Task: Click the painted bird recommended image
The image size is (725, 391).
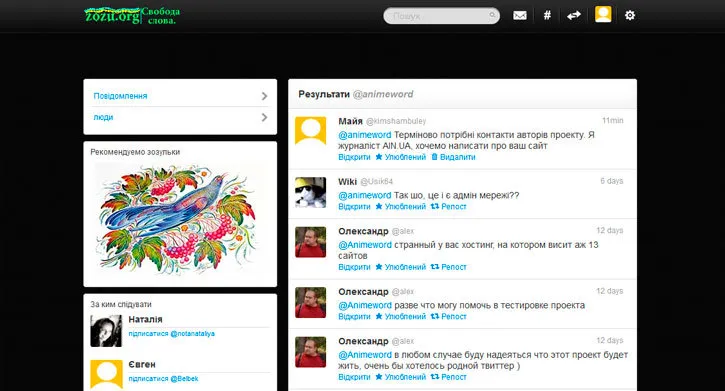Action: (x=178, y=219)
